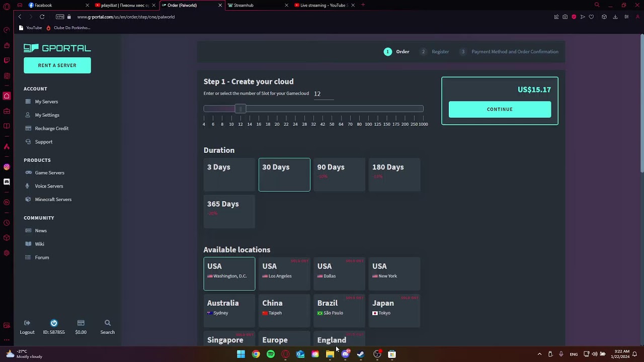Select China Taipei location
This screenshot has width=644, height=362.
284,311
